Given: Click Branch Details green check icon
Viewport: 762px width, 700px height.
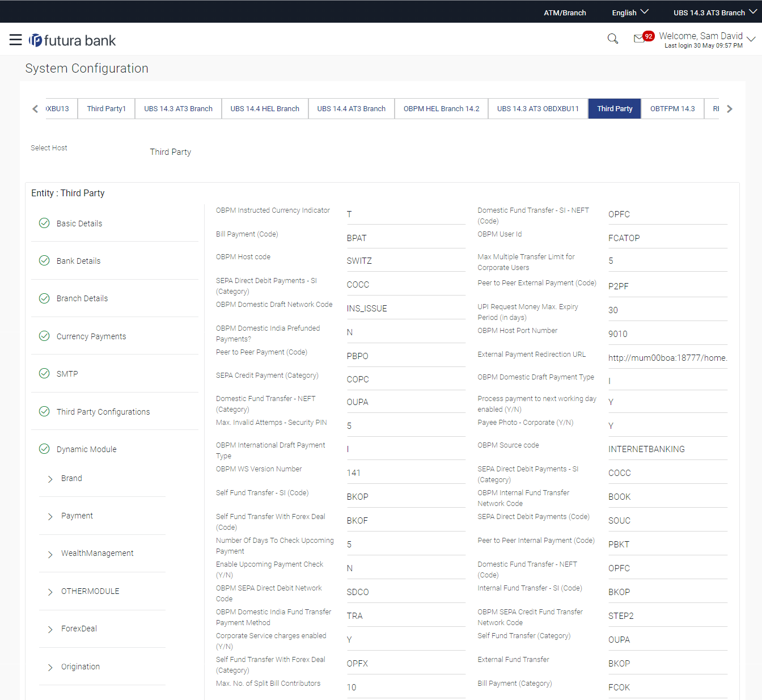Looking at the screenshot, I should coord(44,298).
